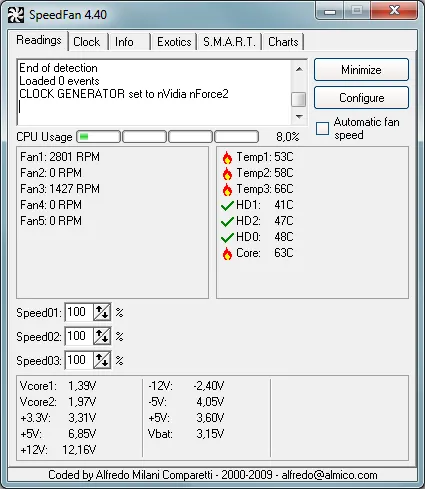This screenshot has height=489, width=425.
Task: Click the SpeedFan fan icon in title bar
Action: [x=16, y=15]
